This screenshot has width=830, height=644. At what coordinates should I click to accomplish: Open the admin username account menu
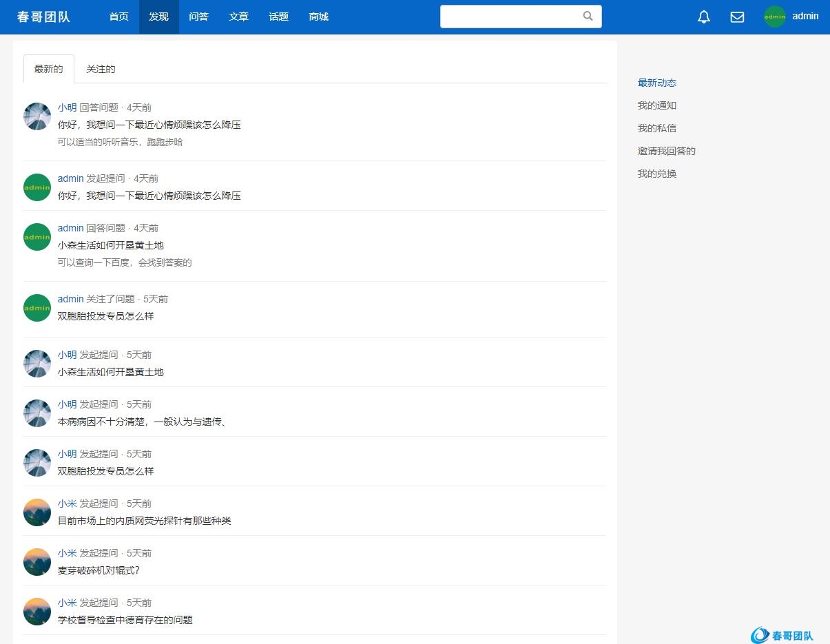[805, 17]
